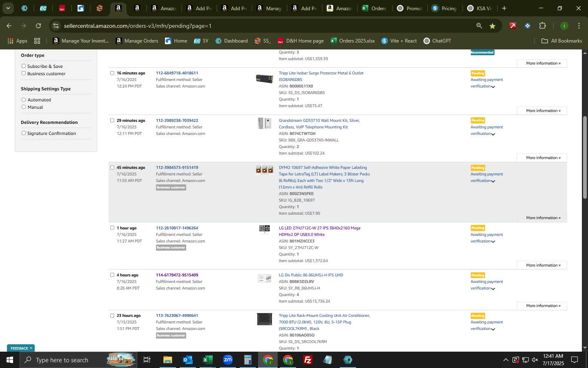Open Task View on taskbar
The width and height of the screenshot is (588, 368).
point(147,360)
